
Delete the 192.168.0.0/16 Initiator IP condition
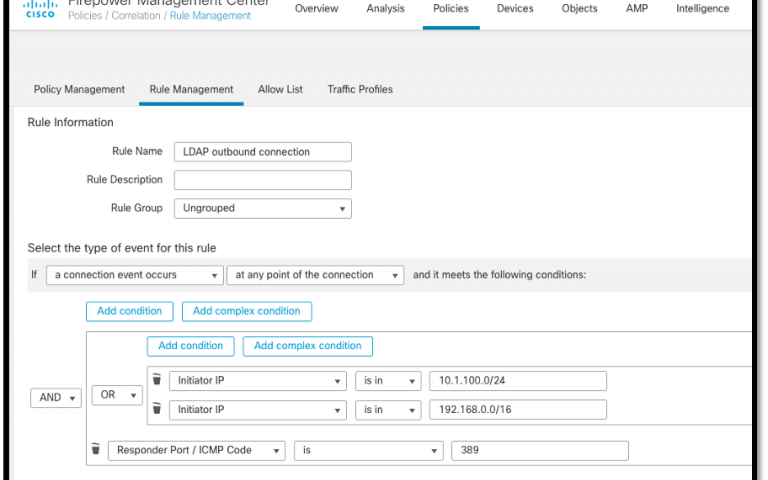pyautogui.click(x=156, y=409)
